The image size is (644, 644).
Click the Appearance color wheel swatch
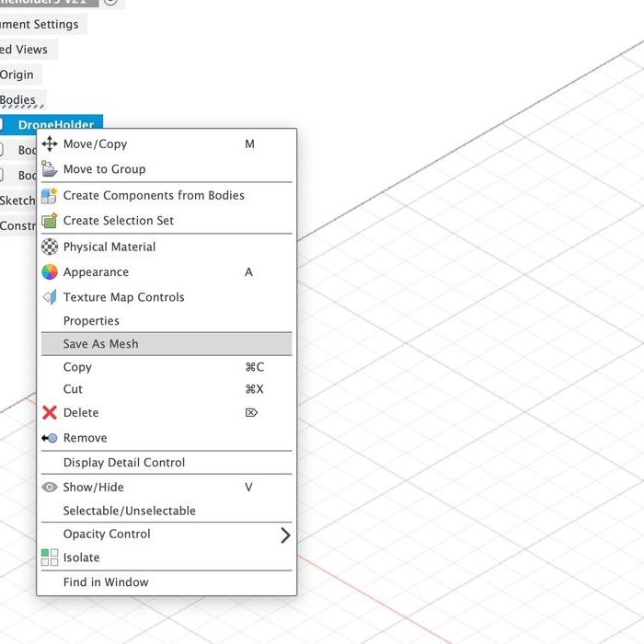coord(50,272)
